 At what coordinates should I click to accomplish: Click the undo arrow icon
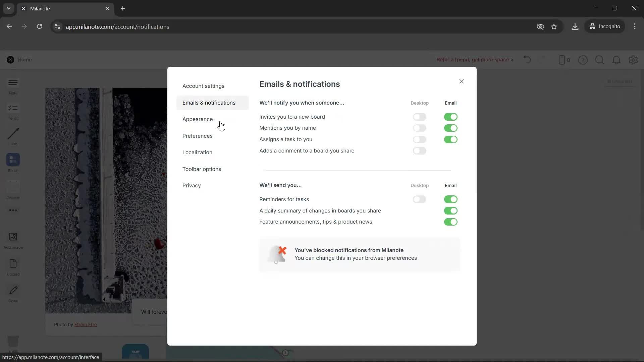(x=527, y=60)
